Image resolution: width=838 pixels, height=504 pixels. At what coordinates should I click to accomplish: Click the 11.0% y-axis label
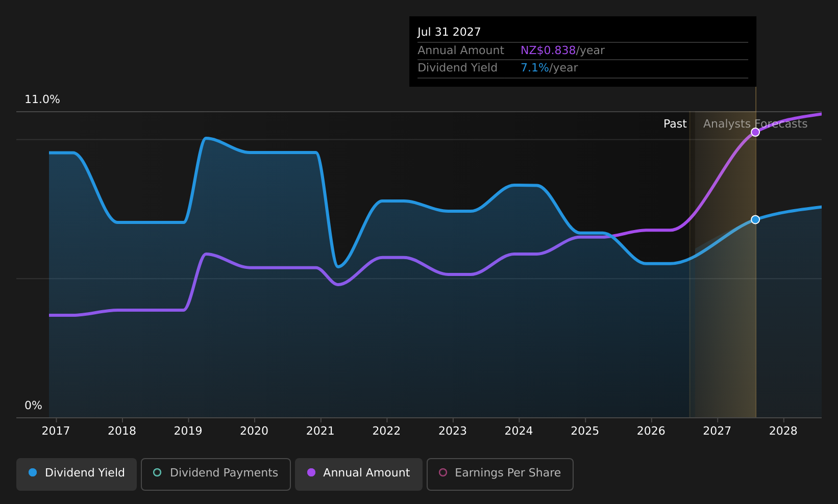[42, 99]
